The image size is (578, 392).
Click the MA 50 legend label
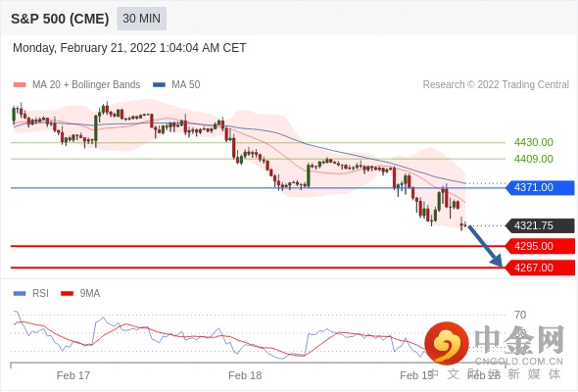[x=186, y=85]
